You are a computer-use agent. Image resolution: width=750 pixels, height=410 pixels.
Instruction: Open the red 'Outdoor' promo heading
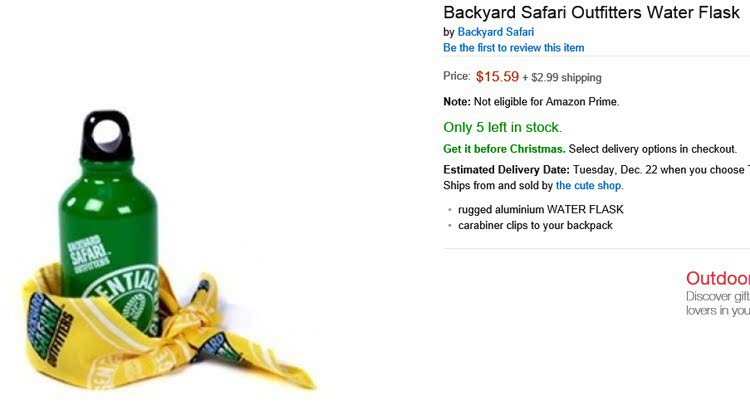point(717,278)
